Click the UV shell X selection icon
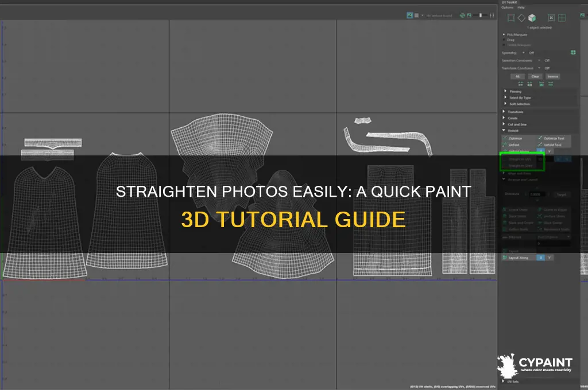This screenshot has width=588, height=390. pos(551,18)
